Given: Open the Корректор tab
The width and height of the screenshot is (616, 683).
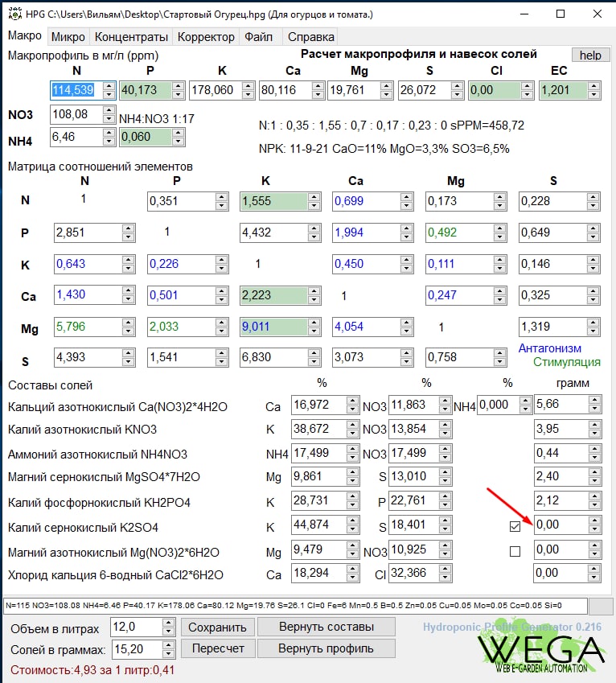Looking at the screenshot, I should (206, 37).
